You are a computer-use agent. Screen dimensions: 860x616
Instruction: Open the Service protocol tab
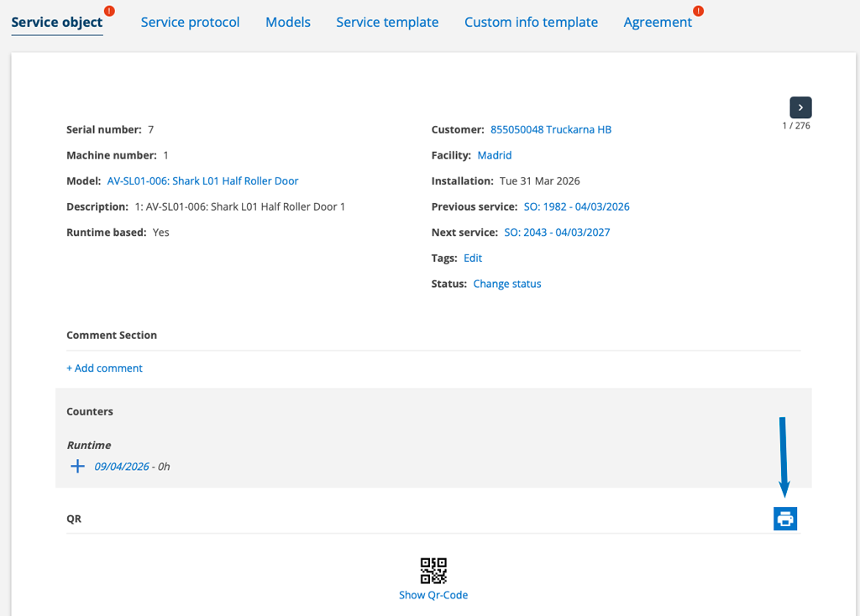tap(190, 22)
